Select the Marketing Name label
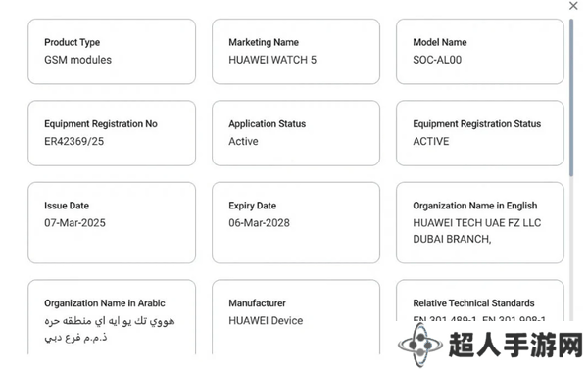Viewport: 588px width, 370px height. [x=264, y=42]
